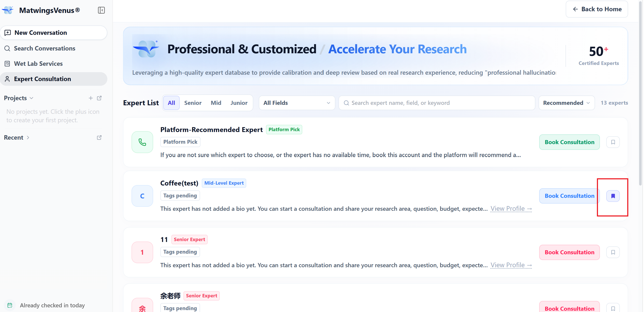
Task: Click Tags pending under Coffee(test)
Action: 180,195
